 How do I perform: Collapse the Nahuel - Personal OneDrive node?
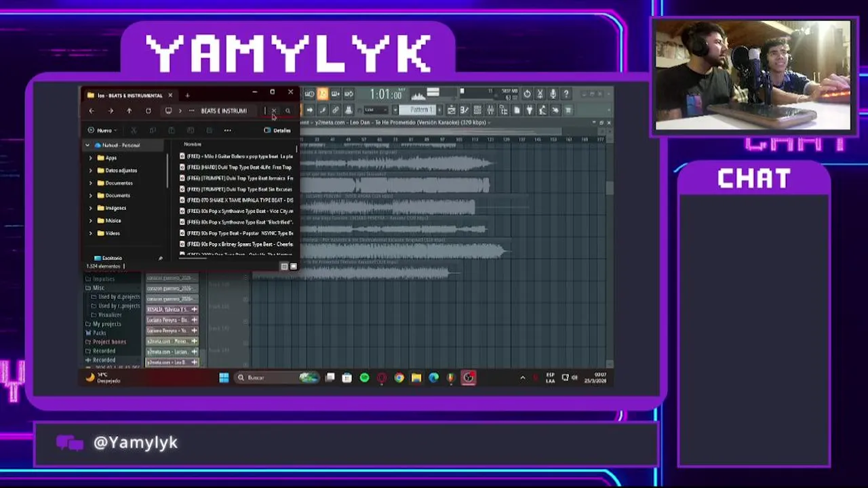point(87,145)
